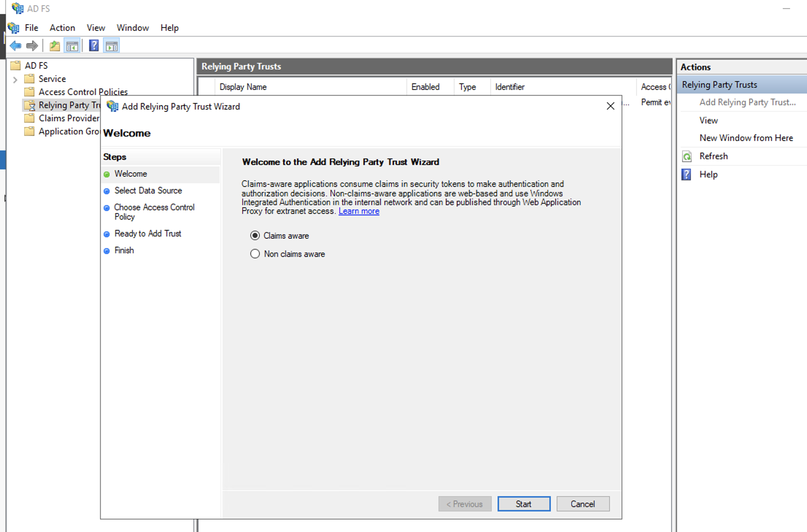Click the Back arrow toolbar icon
The image size is (807, 532).
(x=16, y=46)
